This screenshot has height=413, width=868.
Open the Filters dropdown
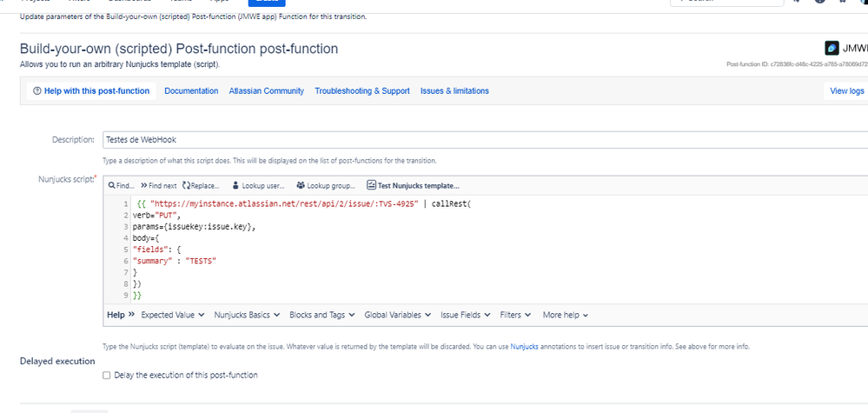pyautogui.click(x=515, y=315)
